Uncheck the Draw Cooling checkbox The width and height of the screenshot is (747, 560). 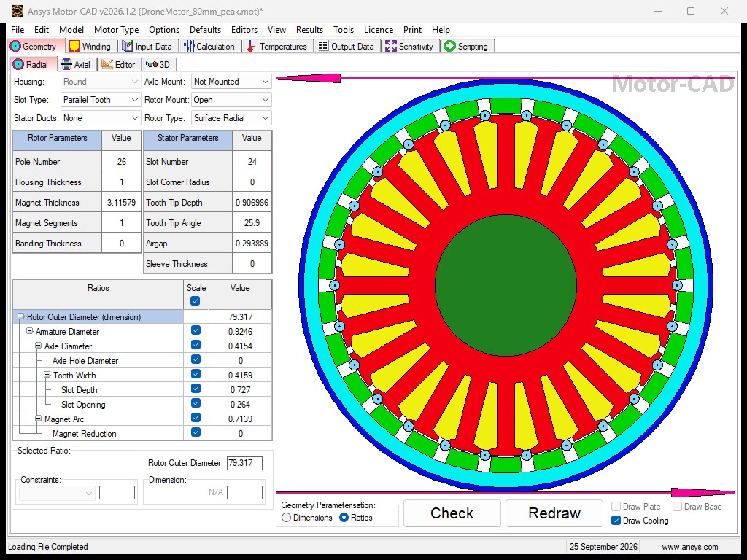click(616, 521)
